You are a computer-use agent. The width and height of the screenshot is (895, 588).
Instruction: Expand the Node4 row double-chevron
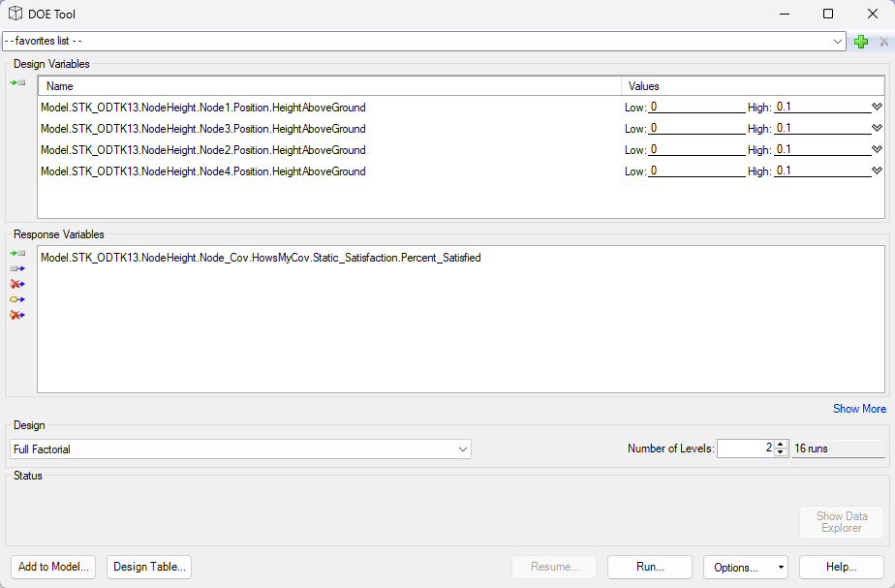877,171
